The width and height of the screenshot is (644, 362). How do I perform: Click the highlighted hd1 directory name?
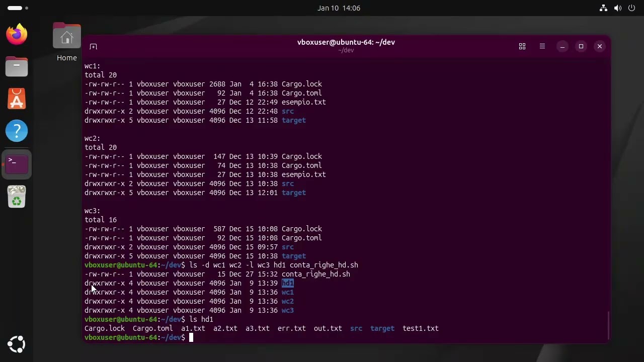coord(288,283)
